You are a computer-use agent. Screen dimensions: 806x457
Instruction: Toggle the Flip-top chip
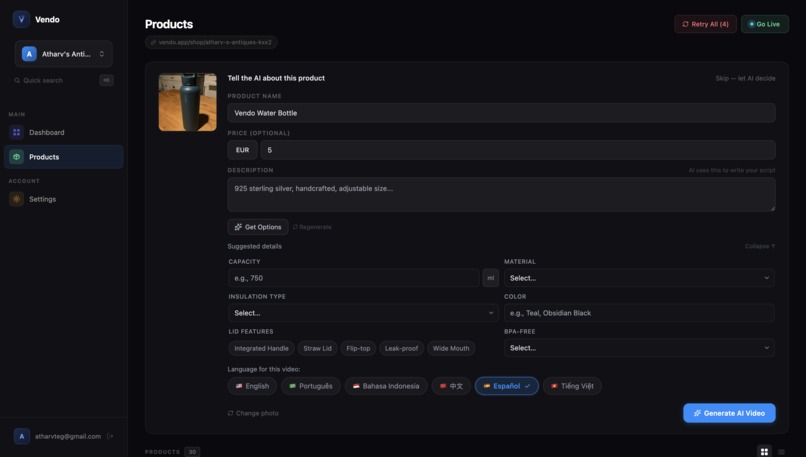358,349
